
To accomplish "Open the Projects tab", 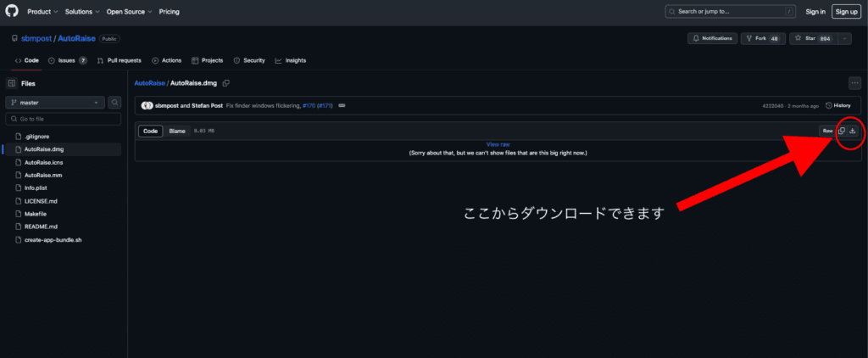I will (x=207, y=60).
